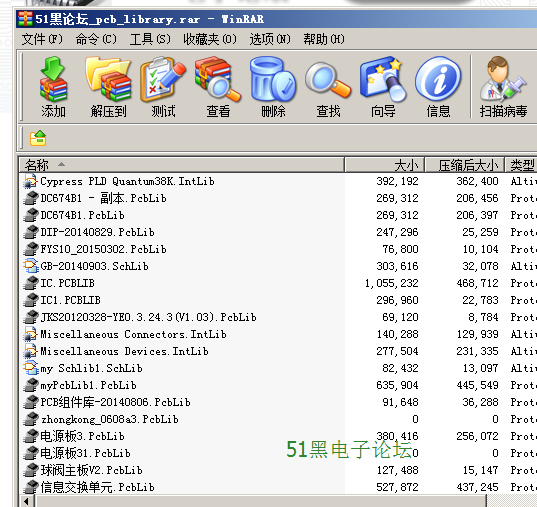The image size is (537, 507).
Task: Select file PCB组件库-20140806.PcbLib
Action: 115,402
